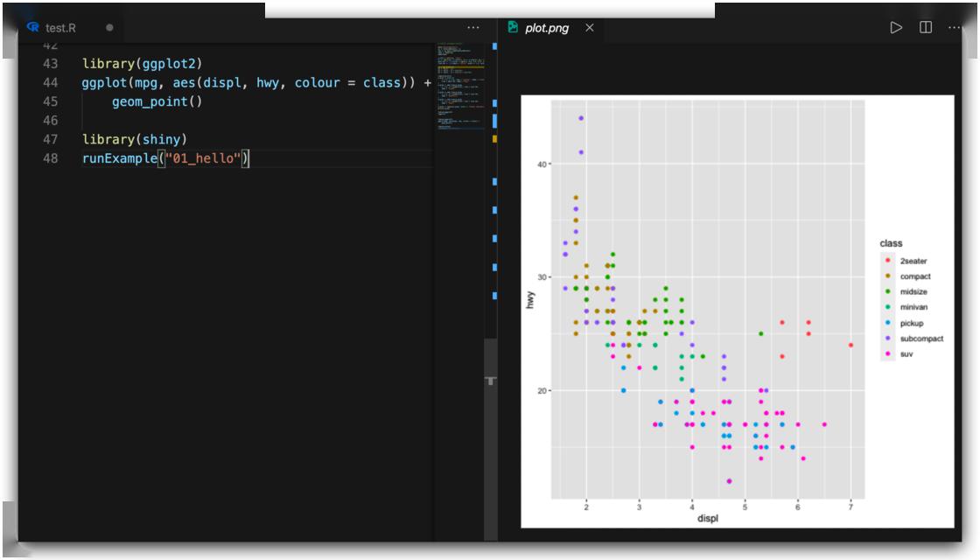The image size is (980, 560).
Task: Click the image file icon on plot.png tab
Action: [513, 27]
